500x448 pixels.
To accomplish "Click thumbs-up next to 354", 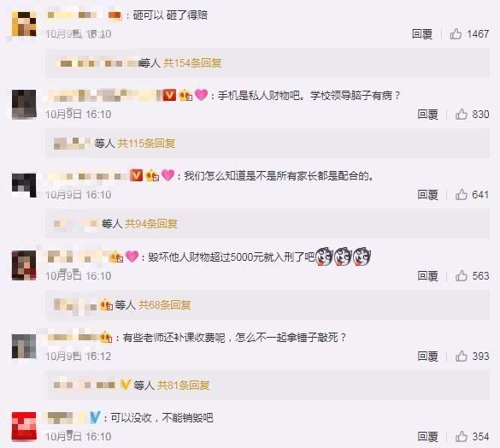I will [461, 436].
